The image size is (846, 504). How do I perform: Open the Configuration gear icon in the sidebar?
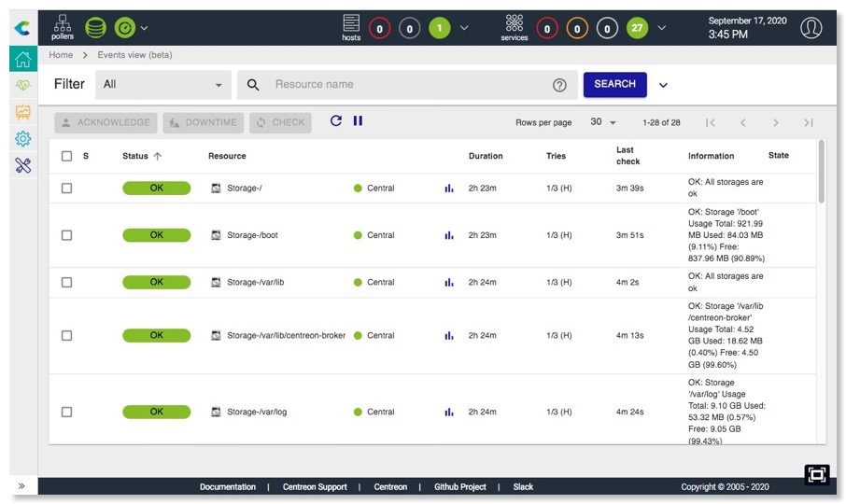23,139
